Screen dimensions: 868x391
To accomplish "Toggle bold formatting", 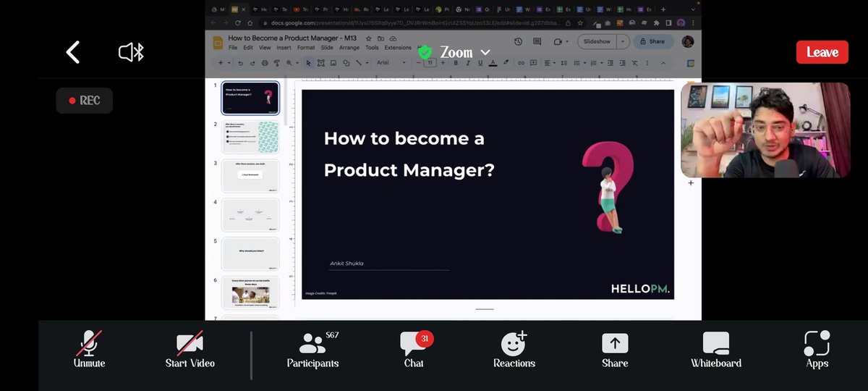I will (x=456, y=63).
